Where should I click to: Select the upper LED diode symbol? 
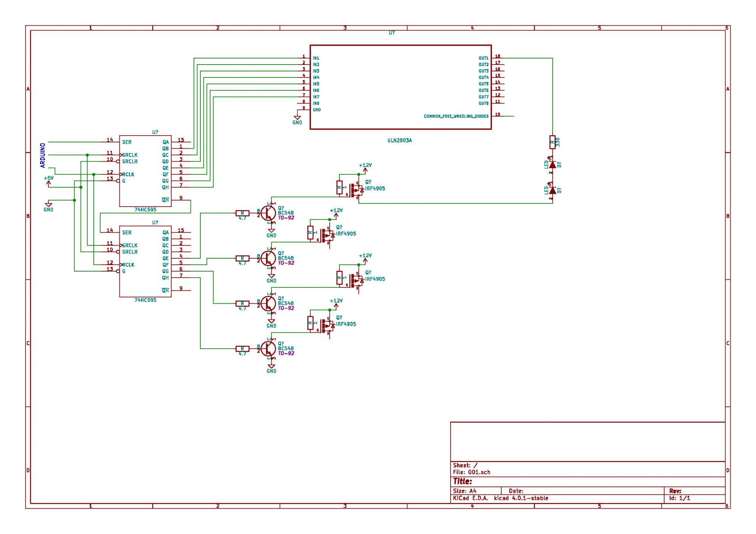pos(552,165)
